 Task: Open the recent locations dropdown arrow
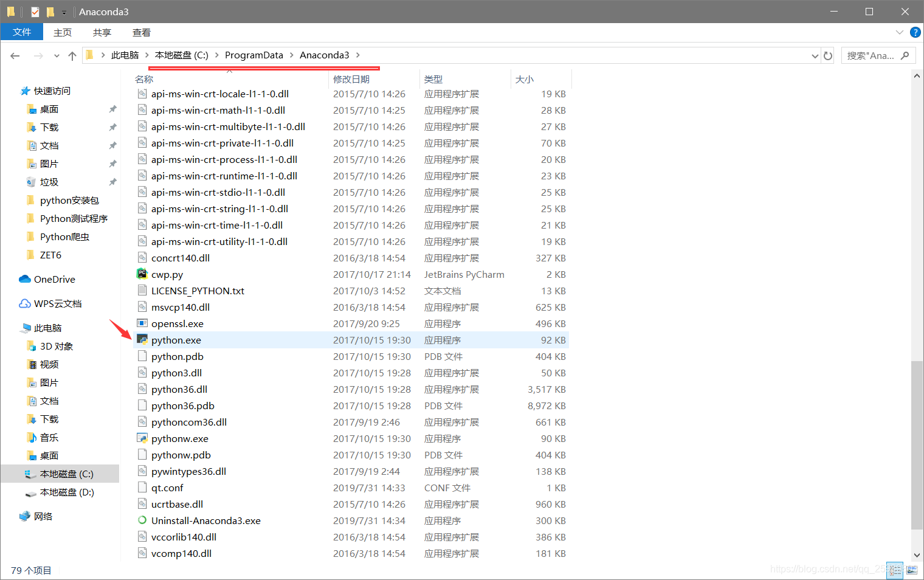tap(57, 56)
